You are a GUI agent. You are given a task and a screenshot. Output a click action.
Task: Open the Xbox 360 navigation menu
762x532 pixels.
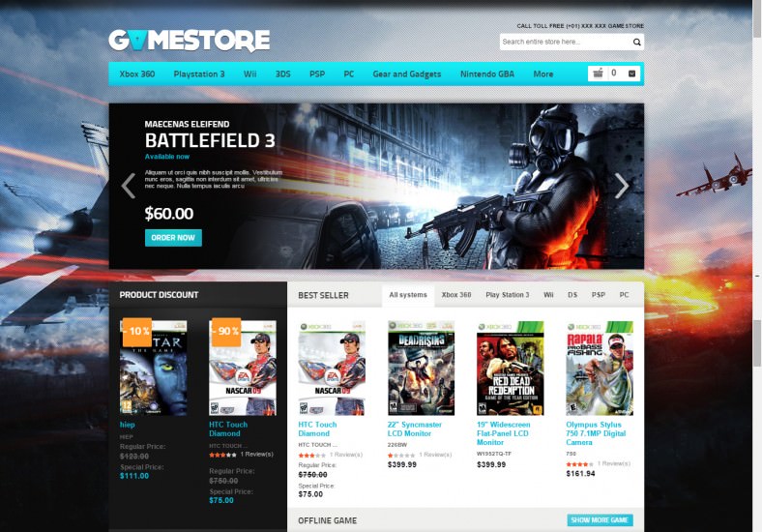pos(137,74)
